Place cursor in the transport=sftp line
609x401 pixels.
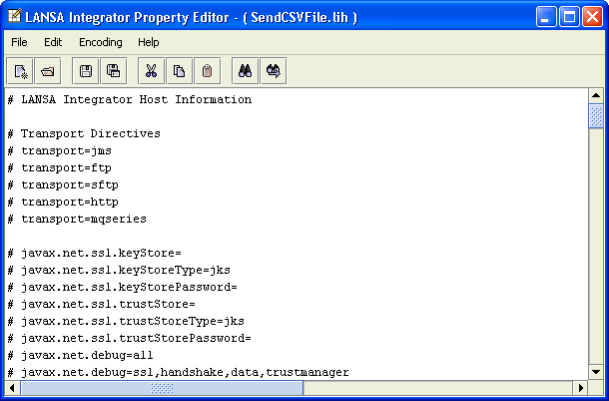pyautogui.click(x=63, y=185)
